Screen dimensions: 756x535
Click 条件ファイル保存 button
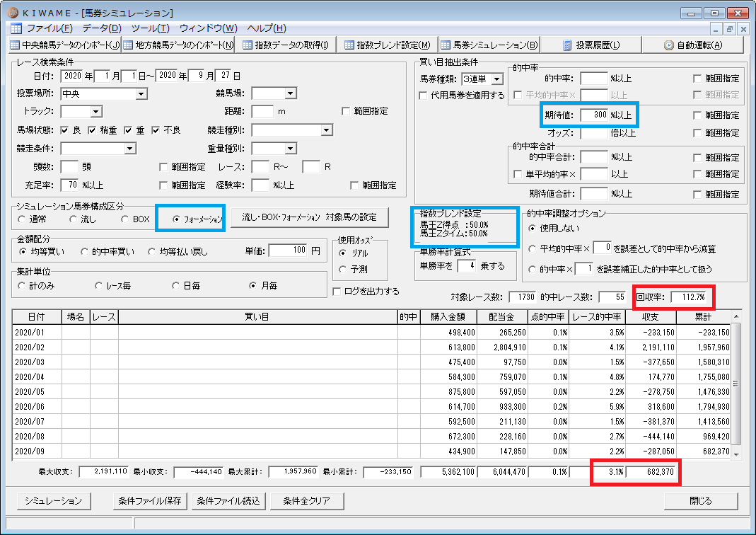click(x=150, y=501)
